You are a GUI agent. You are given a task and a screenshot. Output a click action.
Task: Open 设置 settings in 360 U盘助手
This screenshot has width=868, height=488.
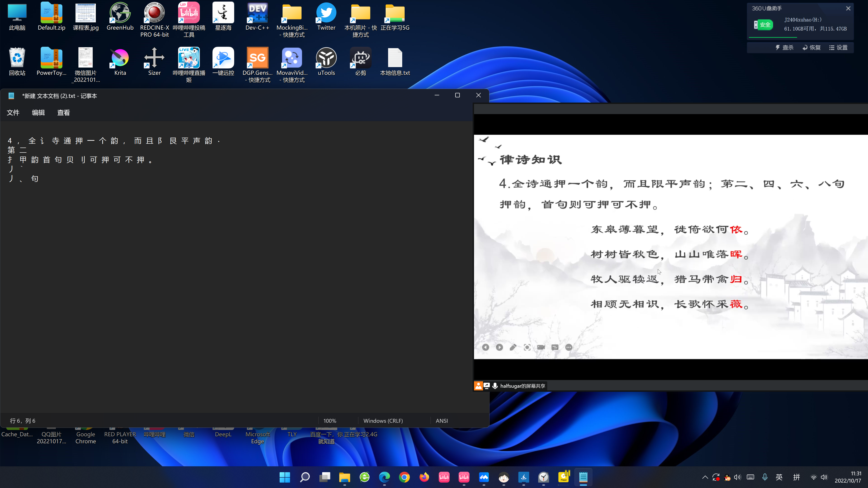click(x=838, y=47)
